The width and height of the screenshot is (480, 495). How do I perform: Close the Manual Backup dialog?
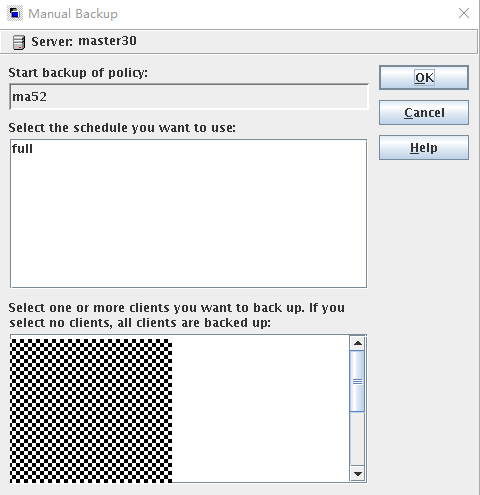[x=464, y=13]
